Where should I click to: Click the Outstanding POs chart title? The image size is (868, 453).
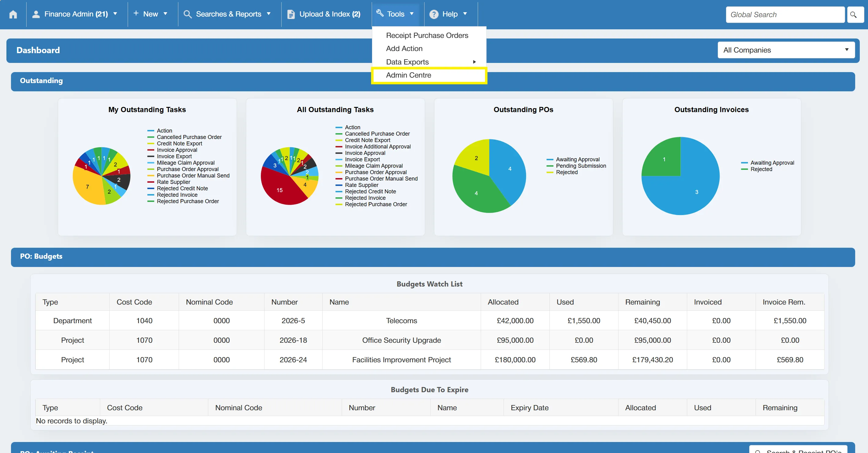tap(523, 110)
